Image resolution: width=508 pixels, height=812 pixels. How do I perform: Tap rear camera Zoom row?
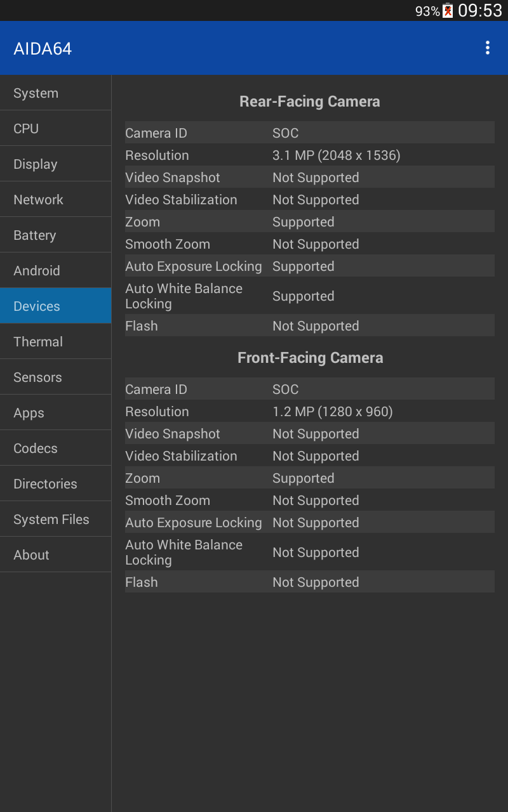310,221
